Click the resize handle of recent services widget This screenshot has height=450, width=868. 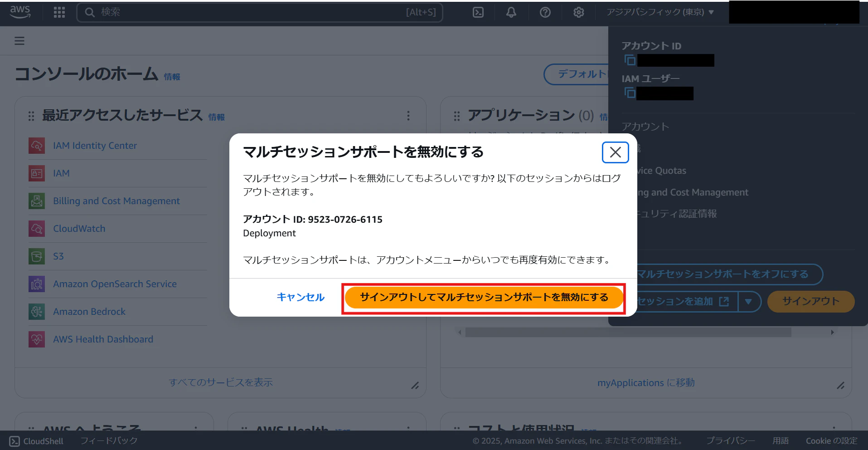pos(415,386)
